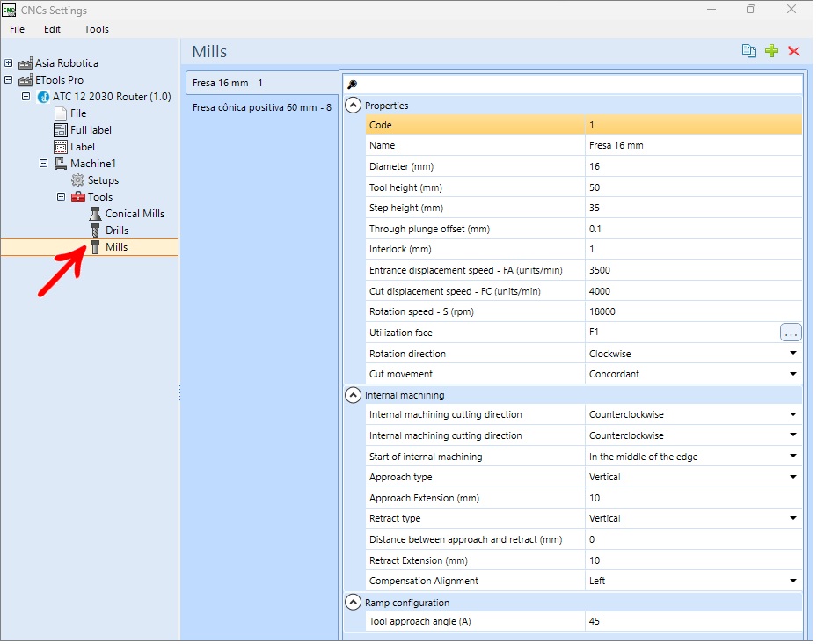The width and height of the screenshot is (817, 644).
Task: Expand the Asia Robotica tree node
Action: tap(8, 63)
